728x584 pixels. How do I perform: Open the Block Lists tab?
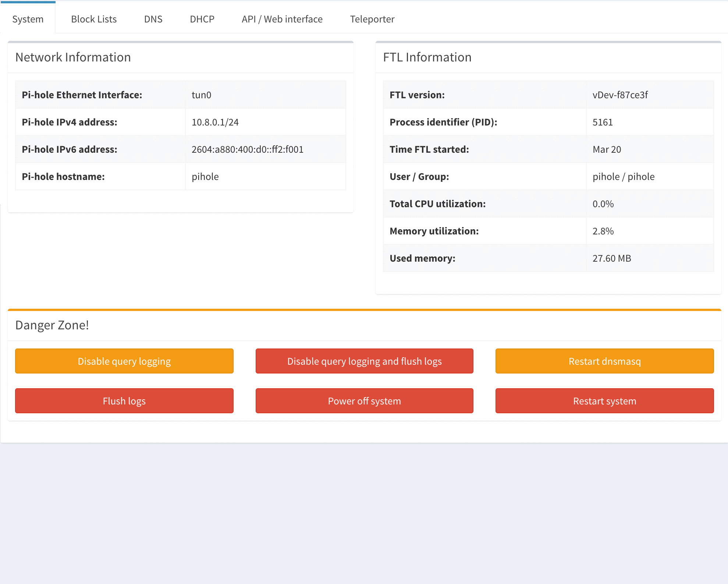pos(93,19)
